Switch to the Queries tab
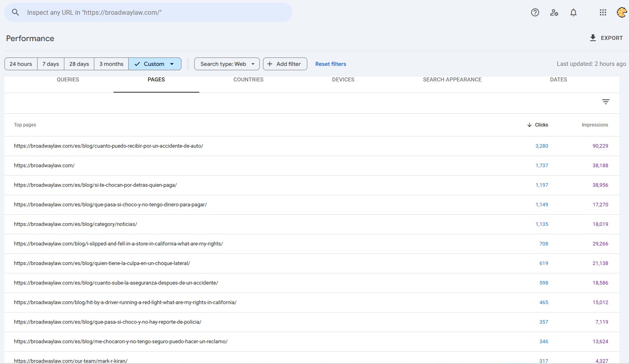Viewport: 629px width, 364px height. point(68,80)
